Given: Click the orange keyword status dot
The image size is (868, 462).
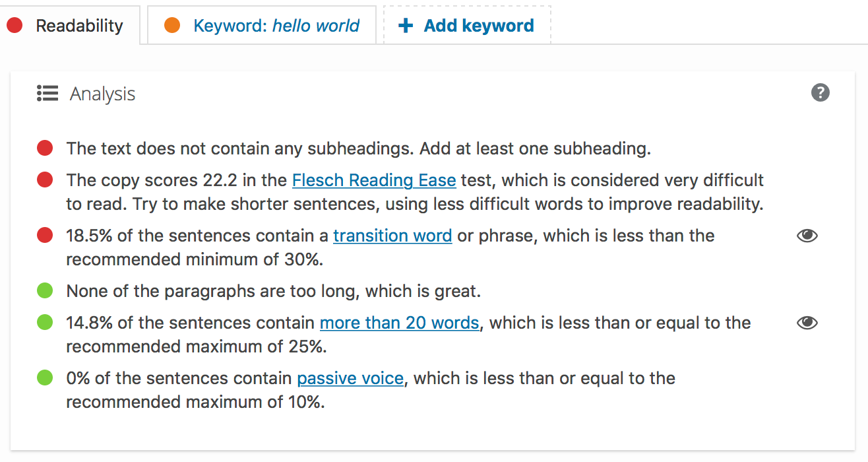Looking at the screenshot, I should [x=172, y=26].
